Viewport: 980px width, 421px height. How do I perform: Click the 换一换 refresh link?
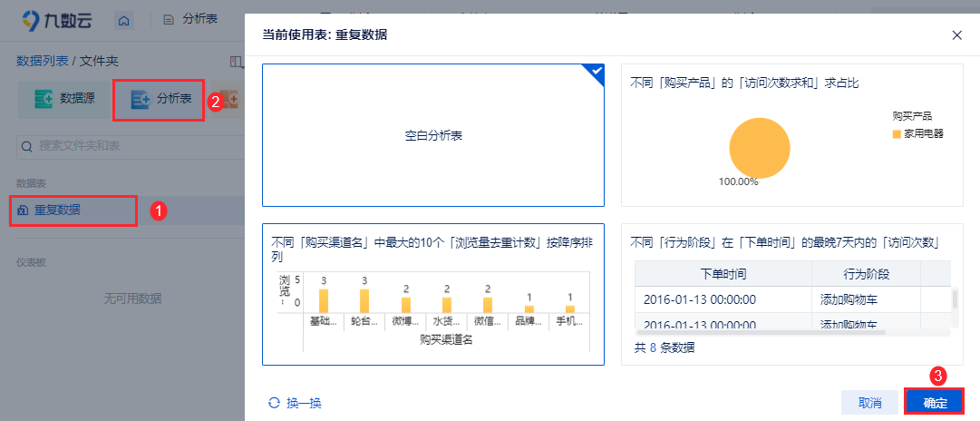(304, 403)
